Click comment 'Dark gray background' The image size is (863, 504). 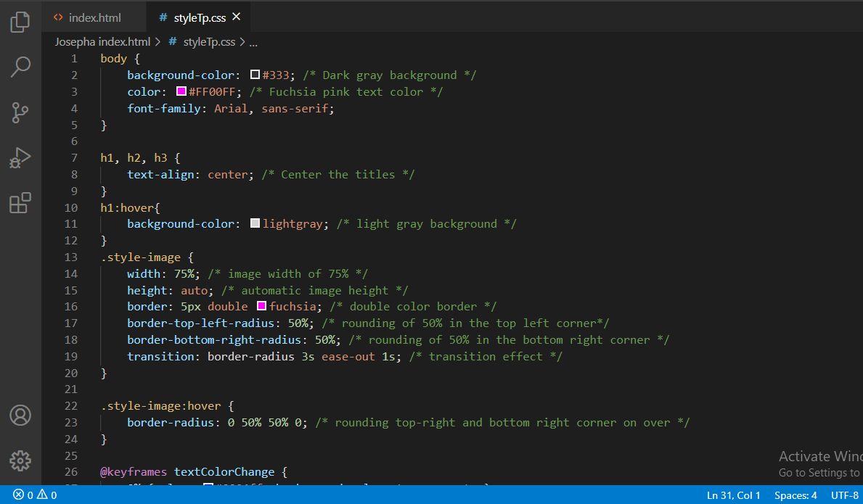pos(390,75)
